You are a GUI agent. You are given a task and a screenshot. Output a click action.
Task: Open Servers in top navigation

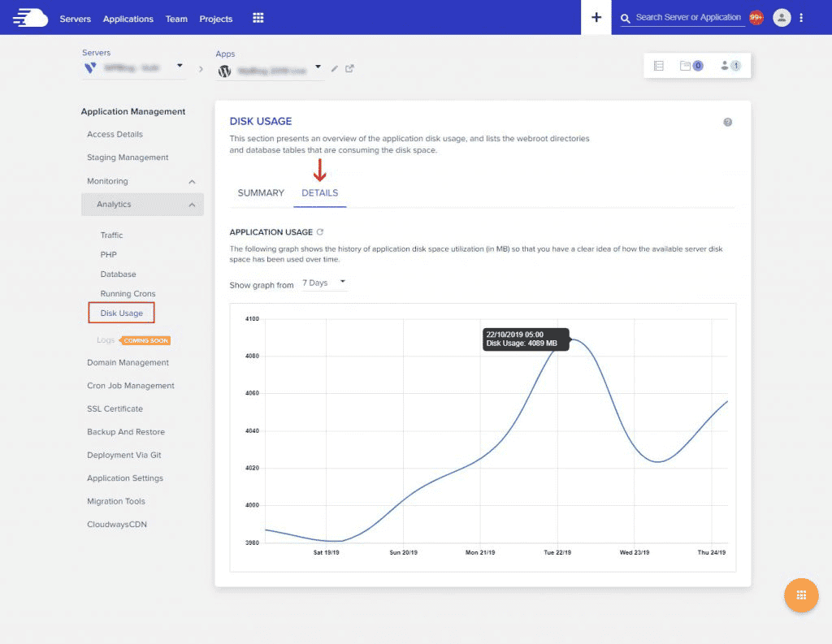click(x=75, y=19)
